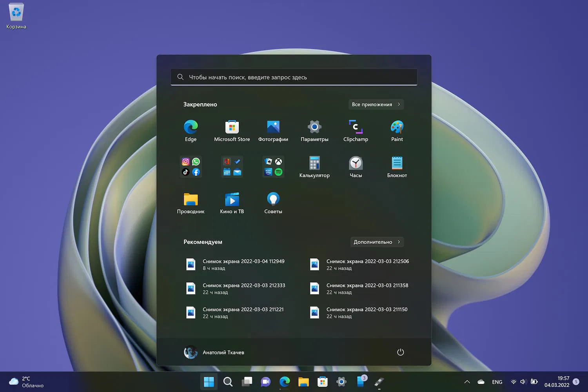Screen dimensions: 588x392
Task: Open the Часы clock app
Action: tap(356, 167)
